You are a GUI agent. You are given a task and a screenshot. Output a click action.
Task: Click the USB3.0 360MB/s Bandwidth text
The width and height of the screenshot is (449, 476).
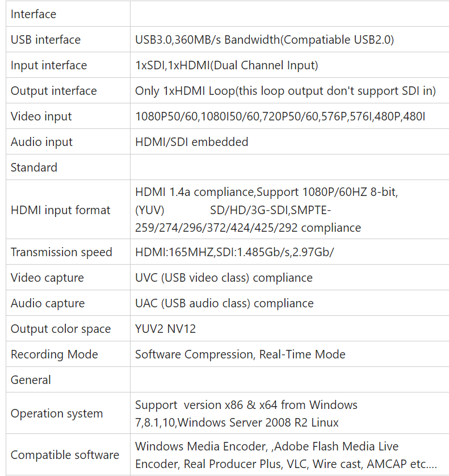click(265, 40)
